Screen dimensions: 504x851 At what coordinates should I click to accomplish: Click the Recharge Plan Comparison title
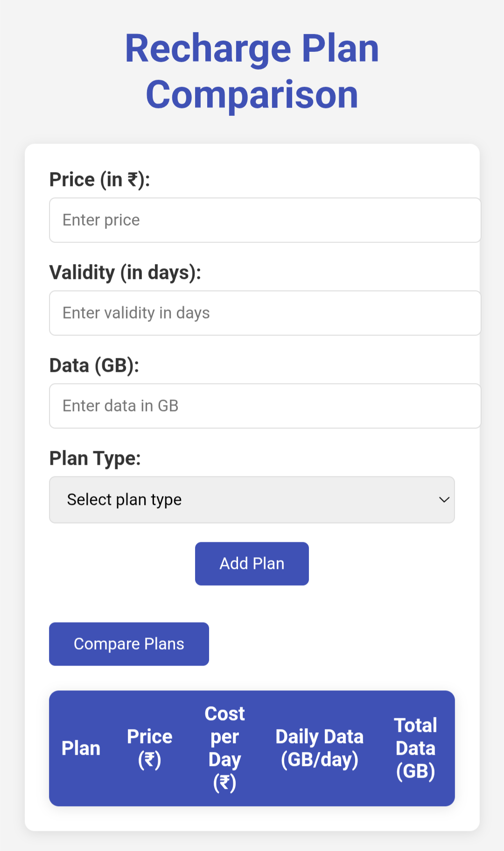(x=252, y=71)
